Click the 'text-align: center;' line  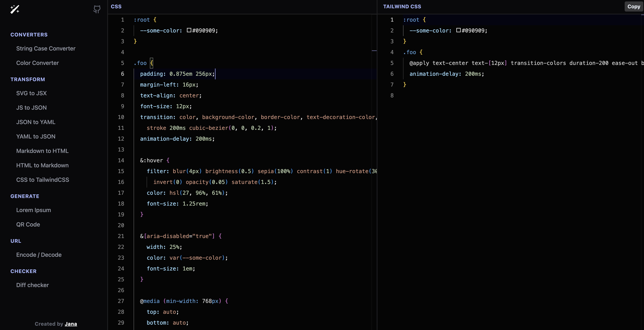(171, 96)
